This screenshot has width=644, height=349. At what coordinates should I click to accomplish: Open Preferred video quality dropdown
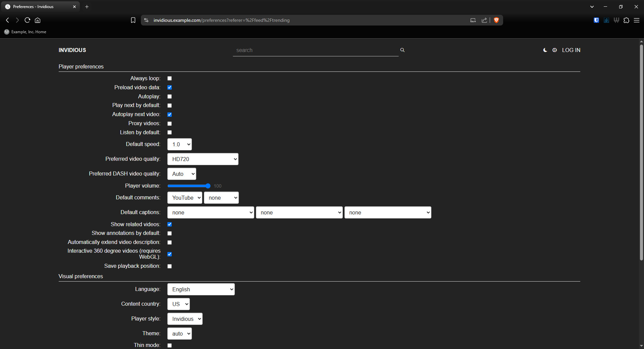(x=203, y=159)
